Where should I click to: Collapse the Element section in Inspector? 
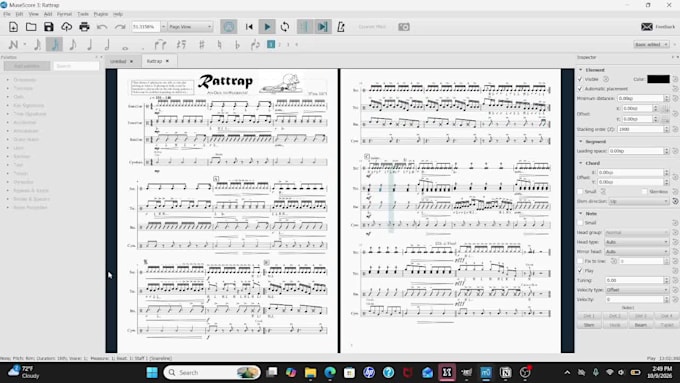581,70
